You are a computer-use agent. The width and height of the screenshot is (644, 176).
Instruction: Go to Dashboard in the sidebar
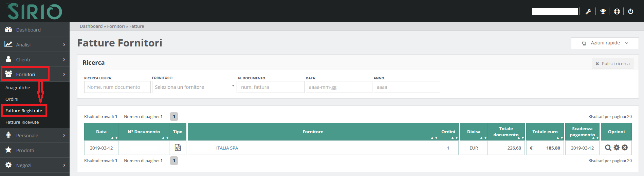(x=28, y=30)
